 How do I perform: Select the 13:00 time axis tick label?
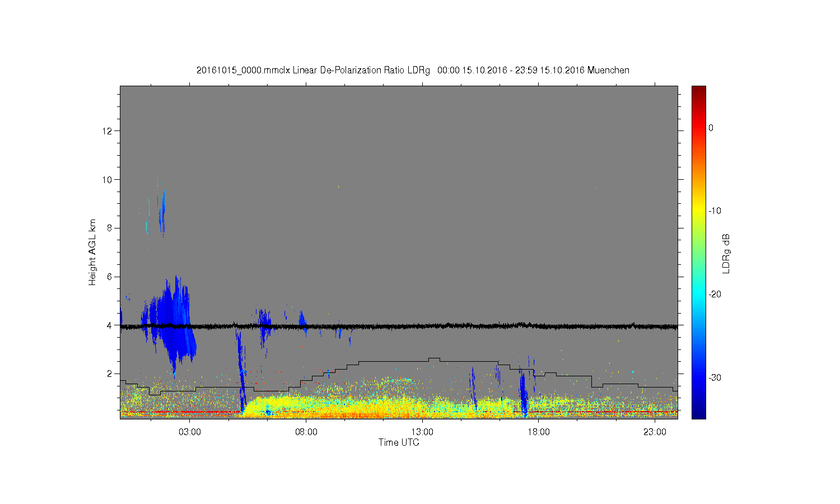point(422,432)
